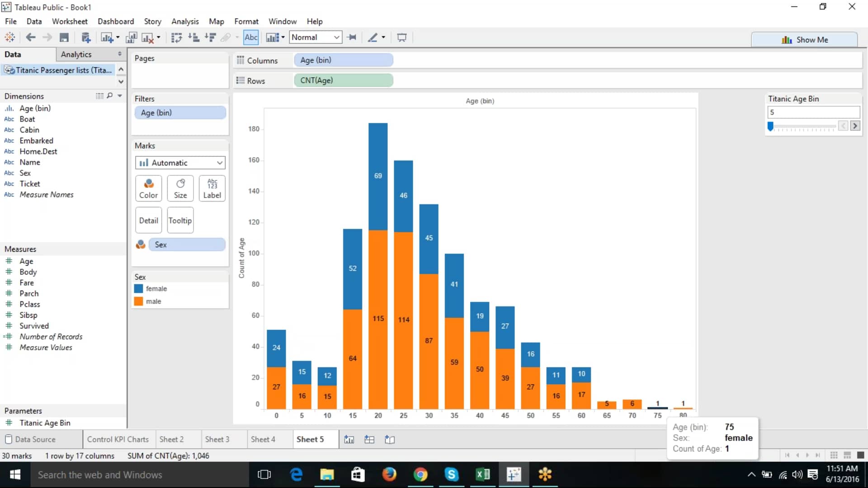The image size is (868, 488).
Task: Toggle Show Mark Labels Abc button
Action: tap(251, 38)
